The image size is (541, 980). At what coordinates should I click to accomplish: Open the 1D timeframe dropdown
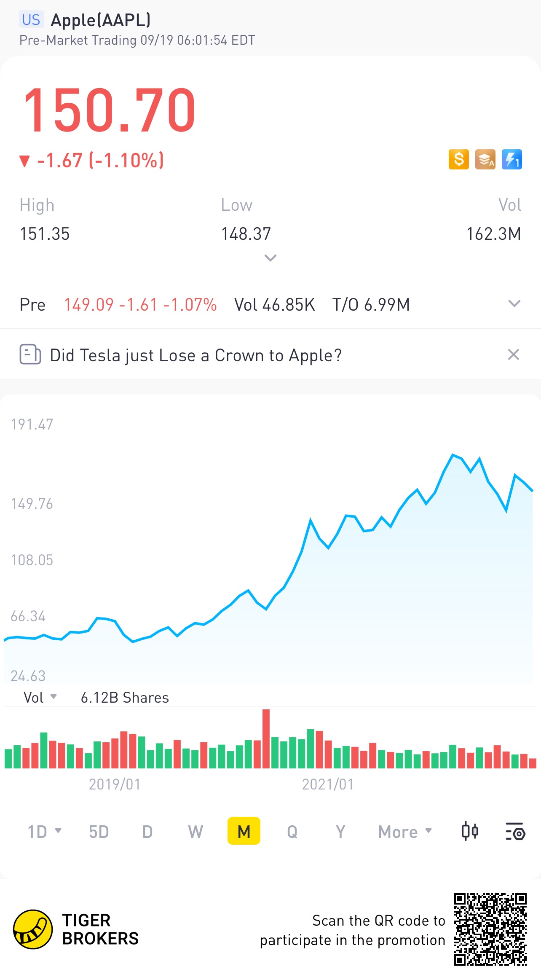click(44, 832)
